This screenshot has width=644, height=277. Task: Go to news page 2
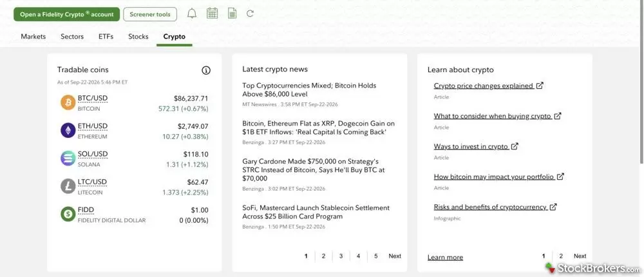[323, 256]
